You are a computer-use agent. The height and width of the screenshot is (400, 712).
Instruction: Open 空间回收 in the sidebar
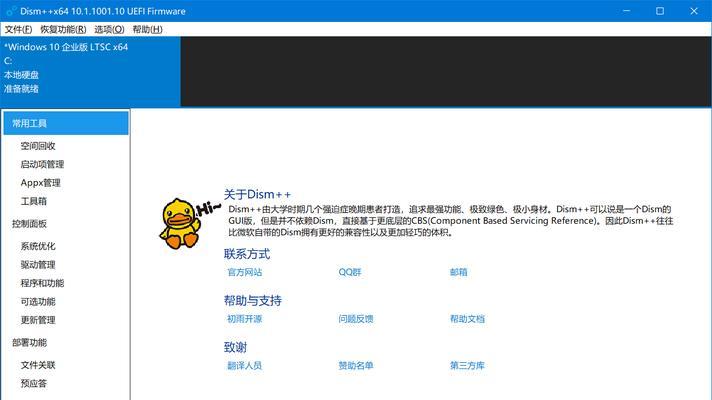pos(38,146)
